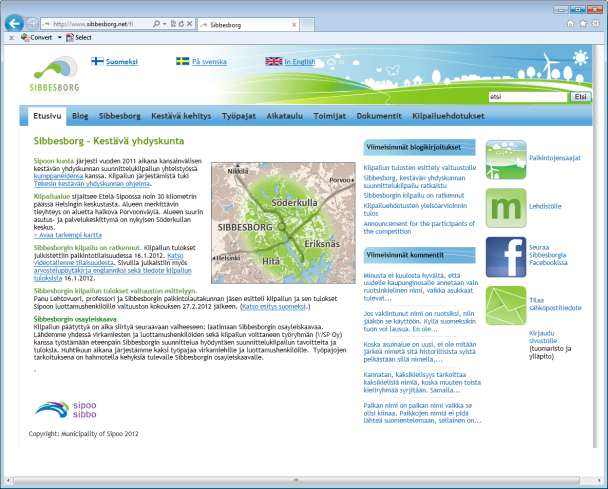The height and width of the screenshot is (489, 608).
Task: Open the browser Tools gear icon
Action: [595, 24]
